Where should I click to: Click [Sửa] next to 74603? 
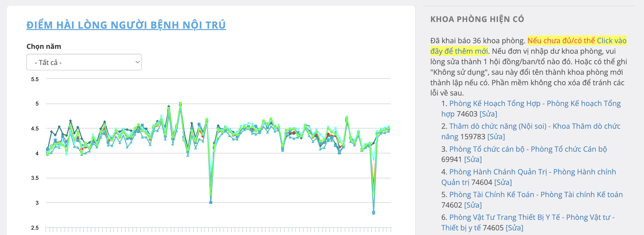point(488,114)
